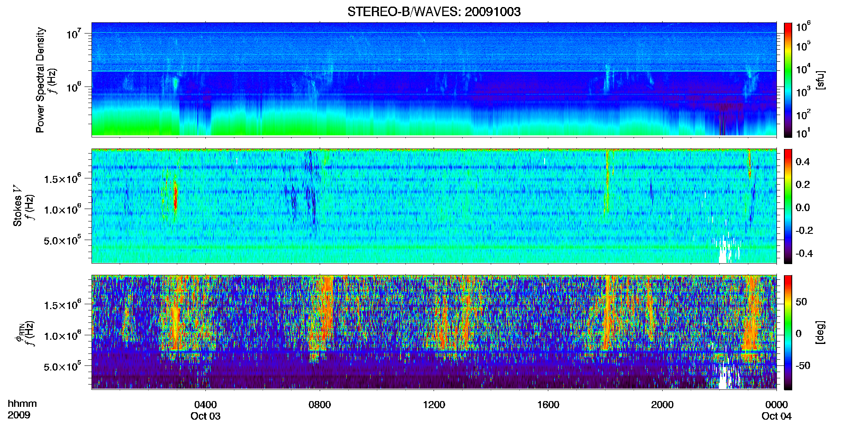This screenshot has height=447, width=868.
Task: Click the -0.4 value on Stokes colorbar
Action: [x=805, y=253]
